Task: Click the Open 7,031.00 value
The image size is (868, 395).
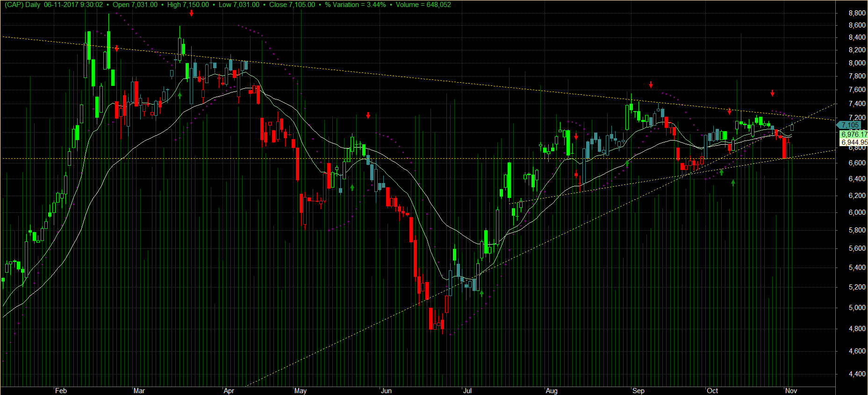Action: point(135,5)
